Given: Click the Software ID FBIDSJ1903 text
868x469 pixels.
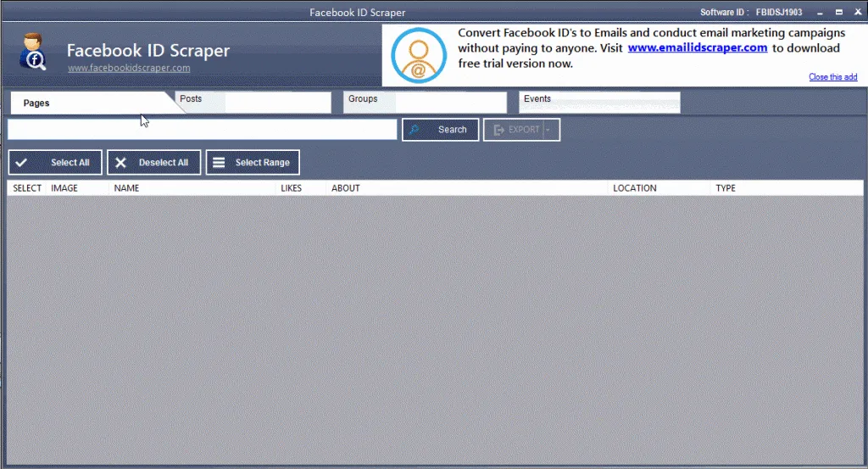Looking at the screenshot, I should [x=751, y=12].
